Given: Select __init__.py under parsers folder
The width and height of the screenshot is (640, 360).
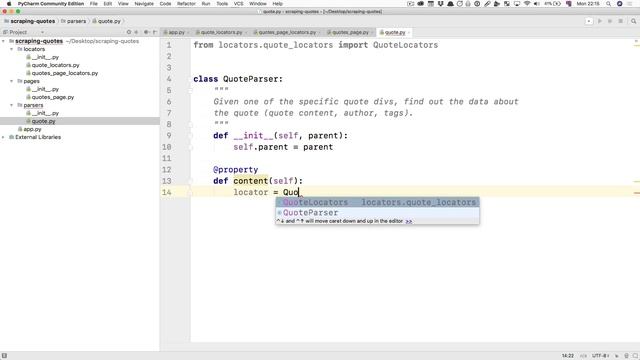Looking at the screenshot, I should coord(45,113).
